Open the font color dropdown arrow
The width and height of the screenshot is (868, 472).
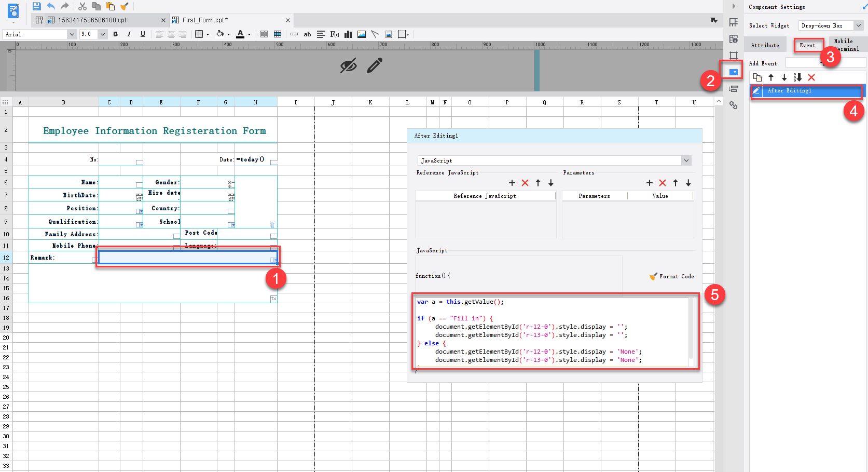249,35
